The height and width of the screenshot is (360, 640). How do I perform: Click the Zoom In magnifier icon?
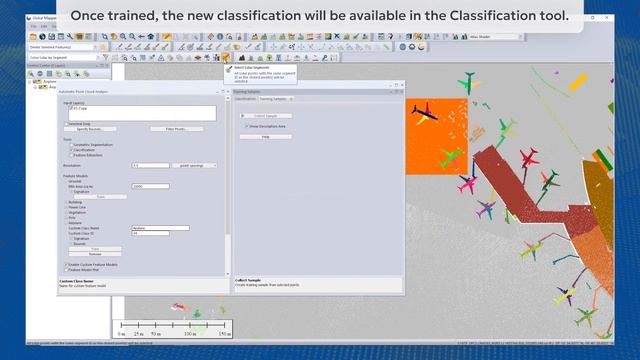[123, 37]
